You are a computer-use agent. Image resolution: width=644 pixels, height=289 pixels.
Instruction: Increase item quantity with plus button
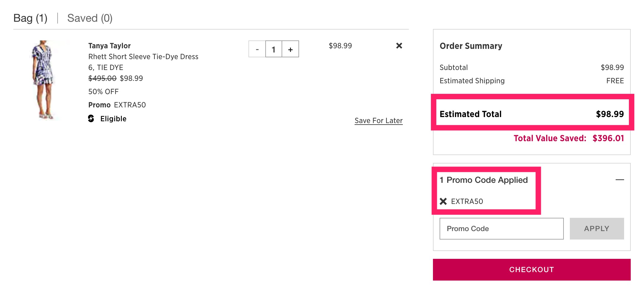click(x=290, y=49)
